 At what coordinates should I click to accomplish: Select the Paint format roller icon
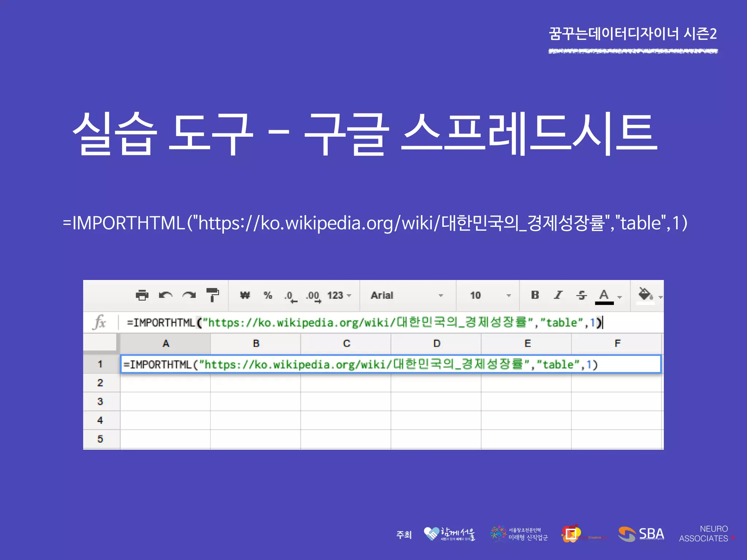[213, 295]
